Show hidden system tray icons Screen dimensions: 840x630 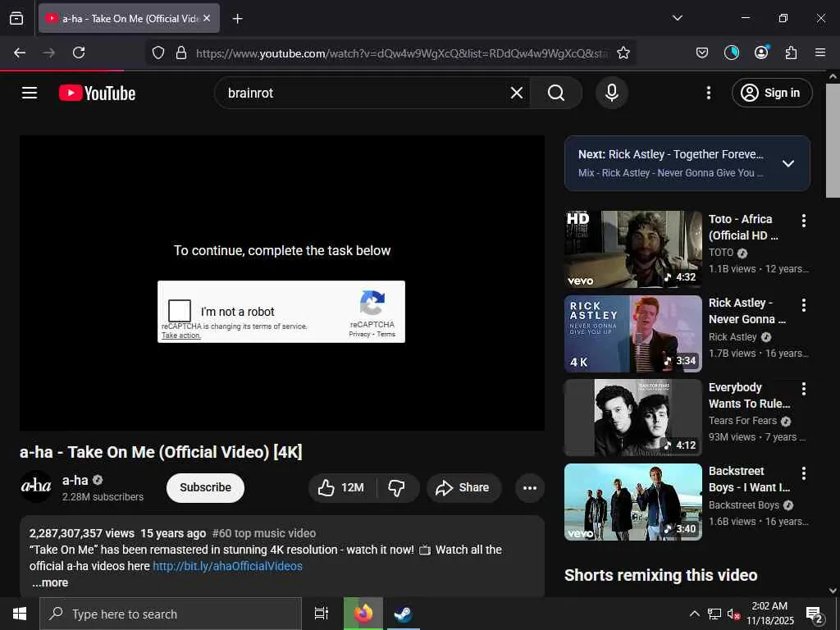click(694, 614)
